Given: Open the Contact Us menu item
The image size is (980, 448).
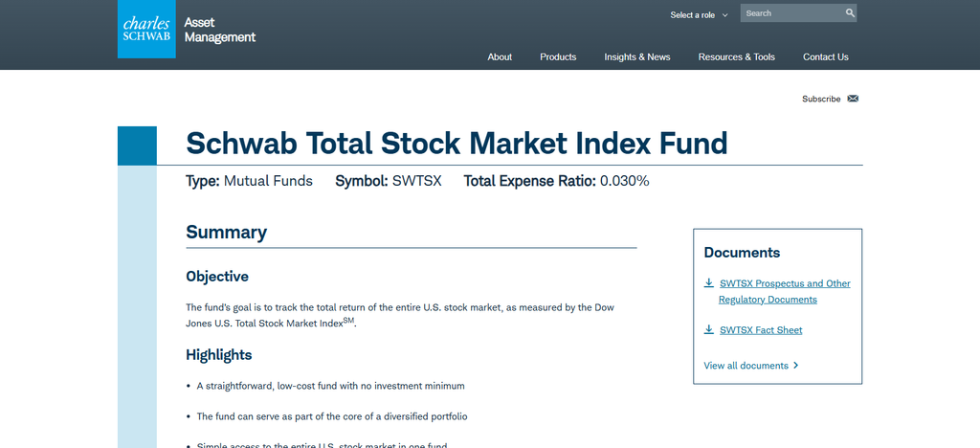Looking at the screenshot, I should tap(826, 56).
